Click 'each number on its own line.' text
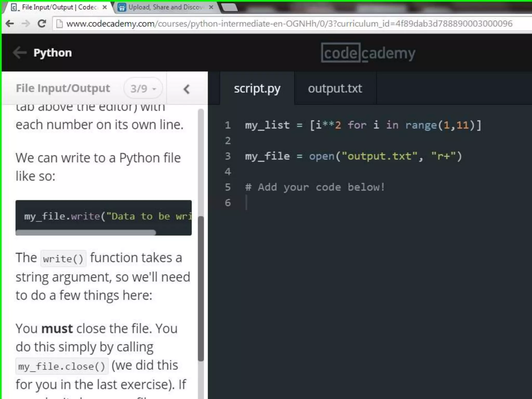The image size is (532, 399). click(99, 125)
